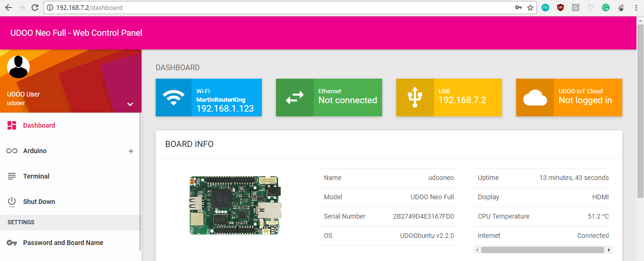Click the Shut Down power icon
The width and height of the screenshot is (644, 261).
(x=12, y=202)
